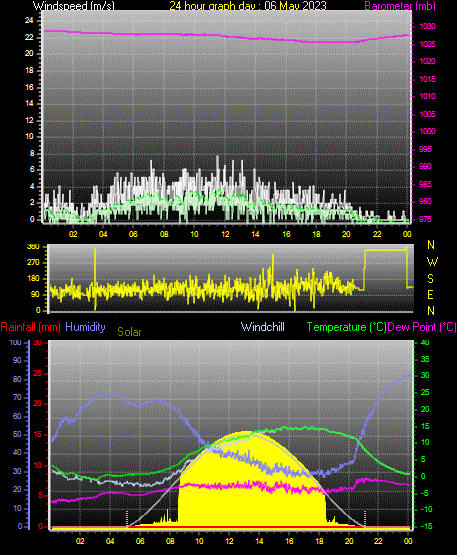Screen dimensions: 457x555
Task: Click the 12 hour mark on the windspeed graph
Action: (225, 234)
